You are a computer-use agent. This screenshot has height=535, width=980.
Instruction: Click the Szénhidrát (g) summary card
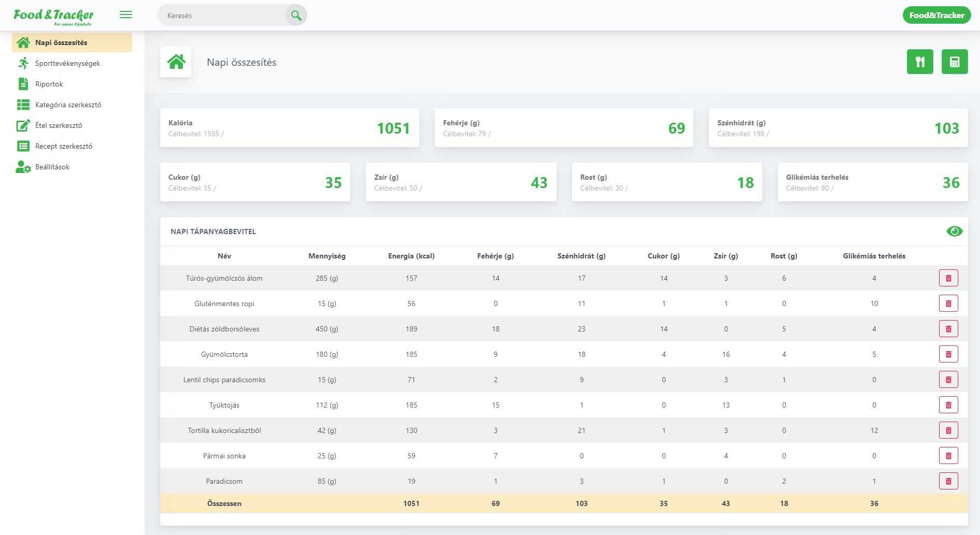click(x=838, y=127)
